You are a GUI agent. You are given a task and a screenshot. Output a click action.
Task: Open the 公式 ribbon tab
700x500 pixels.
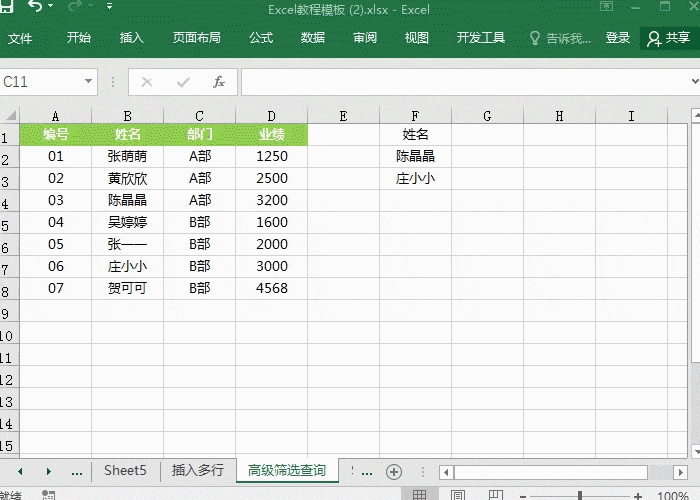click(x=261, y=38)
